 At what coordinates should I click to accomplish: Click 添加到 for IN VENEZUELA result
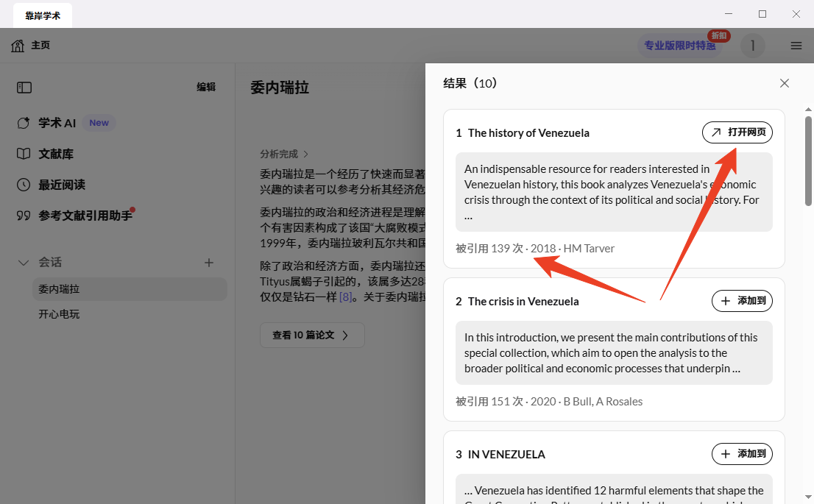tap(742, 454)
